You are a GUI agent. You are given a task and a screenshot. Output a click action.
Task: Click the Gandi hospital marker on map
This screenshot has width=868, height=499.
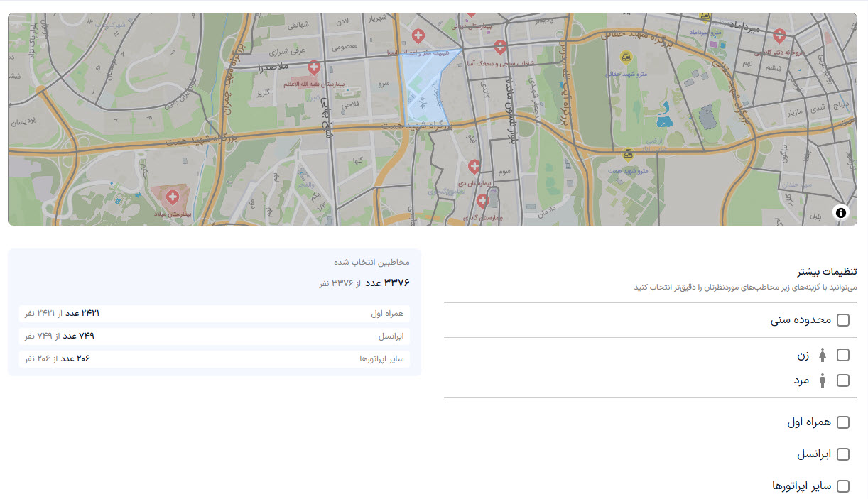[483, 201]
